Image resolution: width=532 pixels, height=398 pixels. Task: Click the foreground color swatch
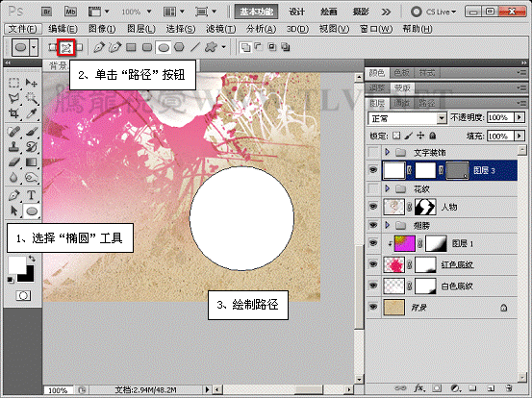point(16,264)
